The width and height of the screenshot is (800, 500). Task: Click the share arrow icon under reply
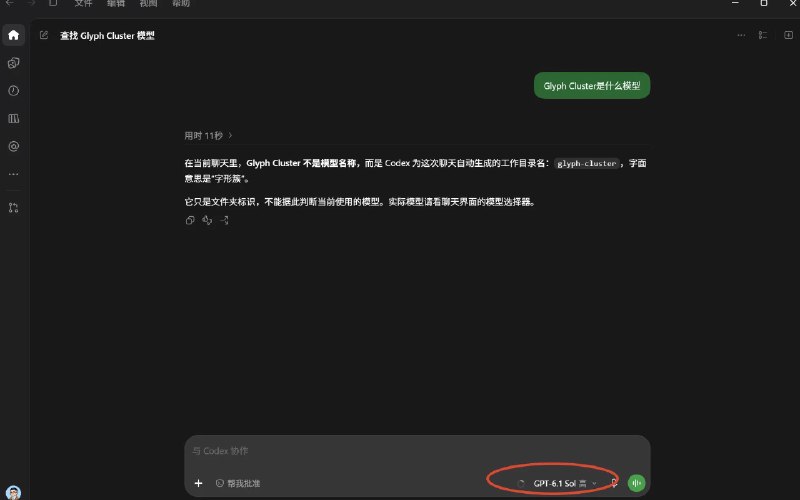click(224, 220)
